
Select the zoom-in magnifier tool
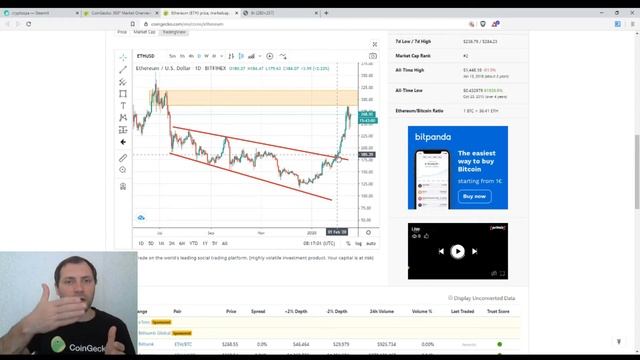(x=123, y=170)
